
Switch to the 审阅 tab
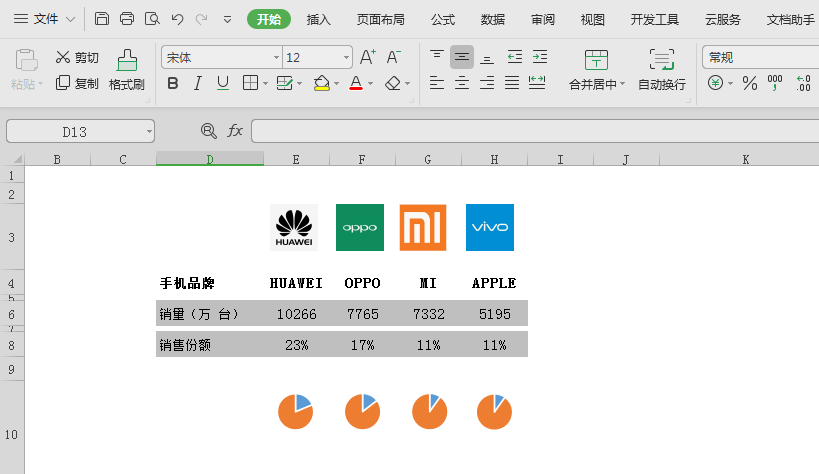pos(543,19)
